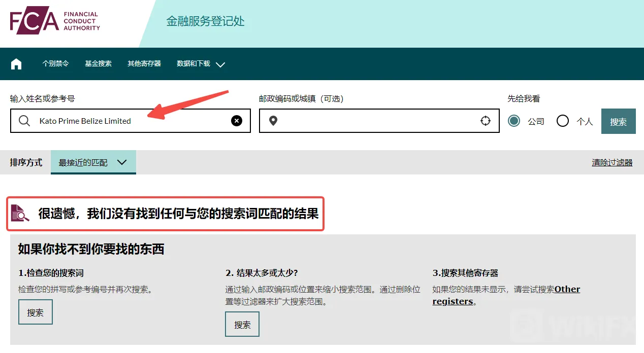Go to the home page icon
Viewport: 644px width, 353px height.
point(16,64)
